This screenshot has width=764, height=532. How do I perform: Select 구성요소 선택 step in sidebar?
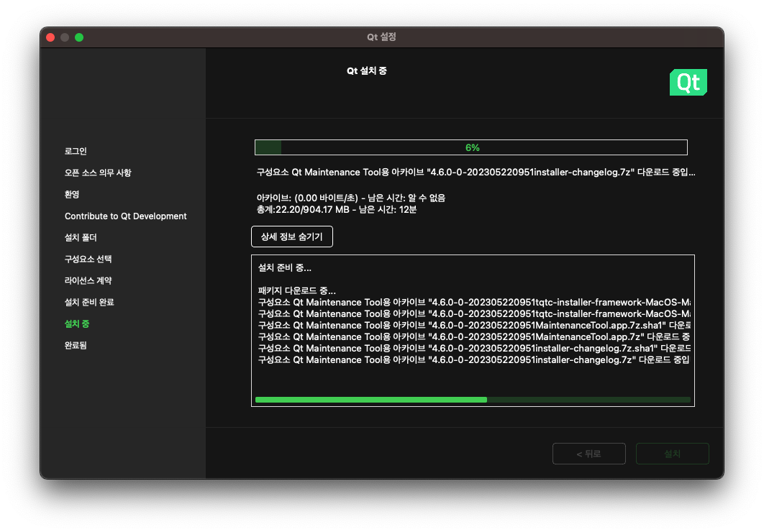[88, 259]
